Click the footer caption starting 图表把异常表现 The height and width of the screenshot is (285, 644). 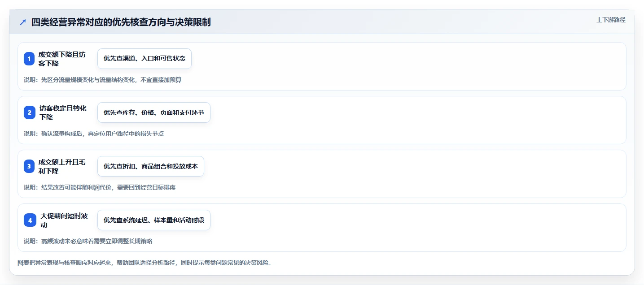tap(145, 263)
